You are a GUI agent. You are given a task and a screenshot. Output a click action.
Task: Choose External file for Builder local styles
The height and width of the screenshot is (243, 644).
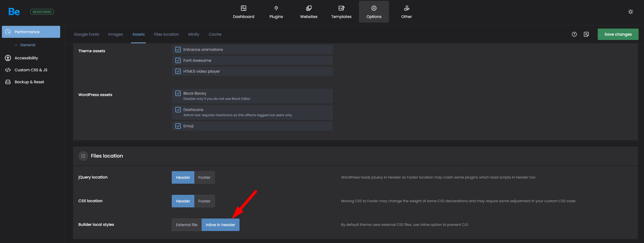187,225
